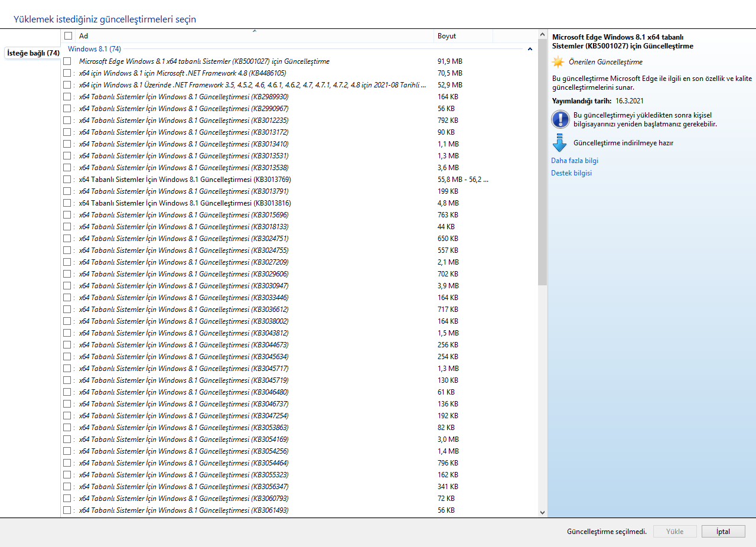Check the .NET Framework 4.8 KB4486105 checkbox
756x547 pixels.
point(67,73)
